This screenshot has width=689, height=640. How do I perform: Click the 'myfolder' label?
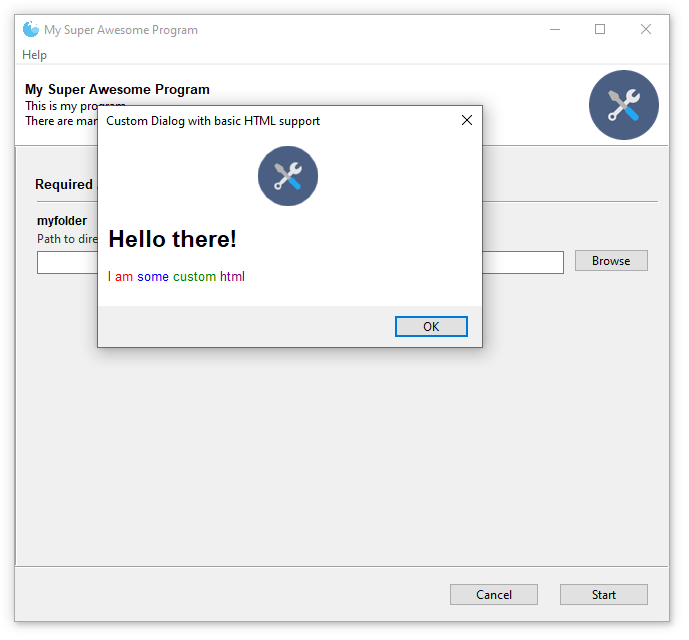[62, 221]
